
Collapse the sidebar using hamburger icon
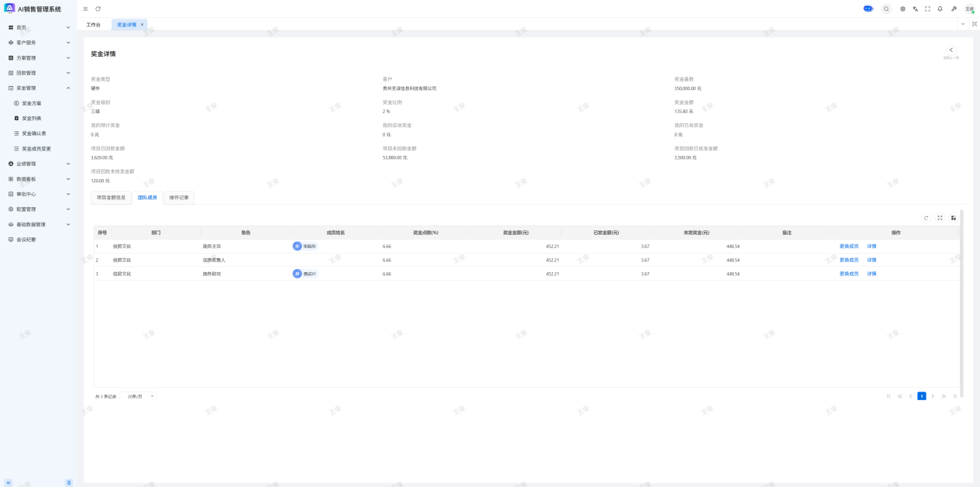pyautogui.click(x=85, y=9)
